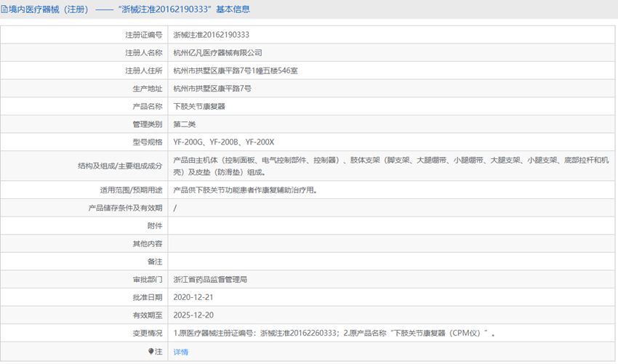The height and width of the screenshot is (364, 618).
Task: Click management category value 第二类
Action: point(185,124)
